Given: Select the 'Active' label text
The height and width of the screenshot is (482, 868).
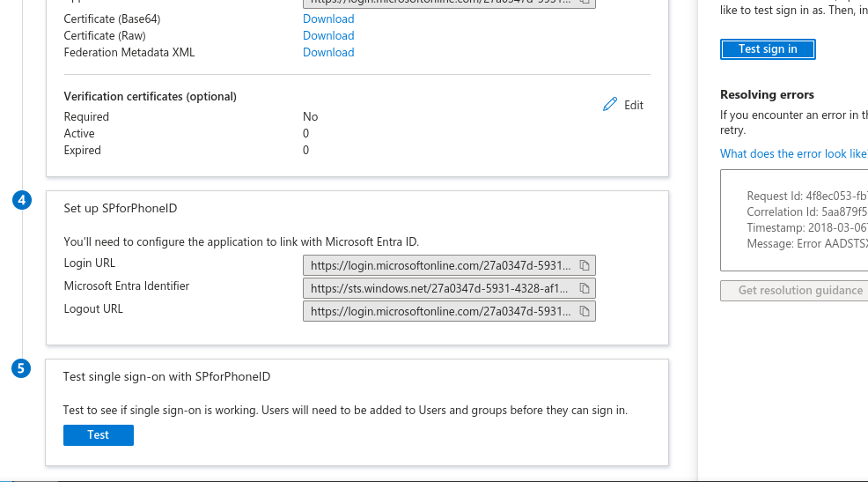Looking at the screenshot, I should tap(79, 134).
